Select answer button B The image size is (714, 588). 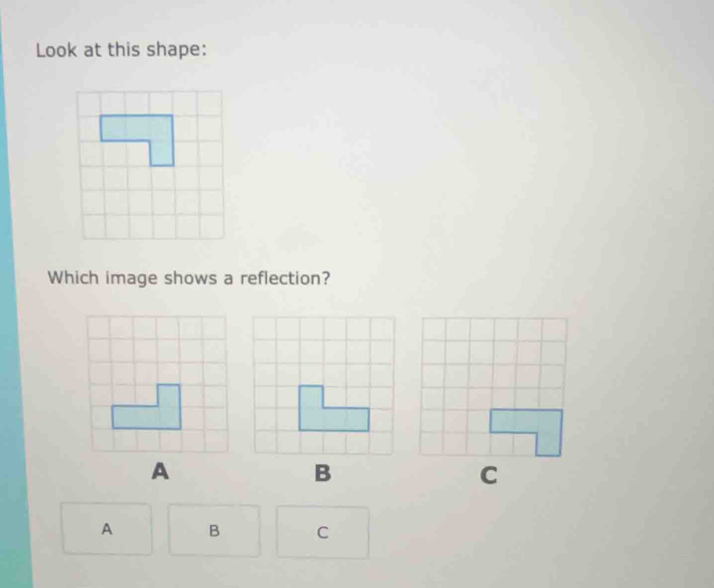point(214,529)
